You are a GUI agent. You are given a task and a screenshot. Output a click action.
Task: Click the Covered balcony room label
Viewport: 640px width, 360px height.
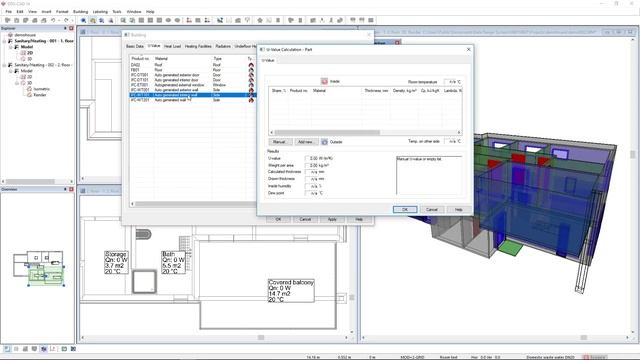coord(291,291)
